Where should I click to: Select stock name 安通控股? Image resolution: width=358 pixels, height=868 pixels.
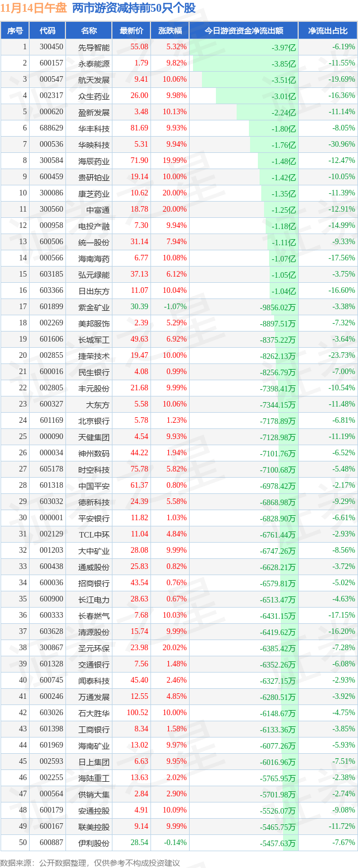[x=94, y=810]
